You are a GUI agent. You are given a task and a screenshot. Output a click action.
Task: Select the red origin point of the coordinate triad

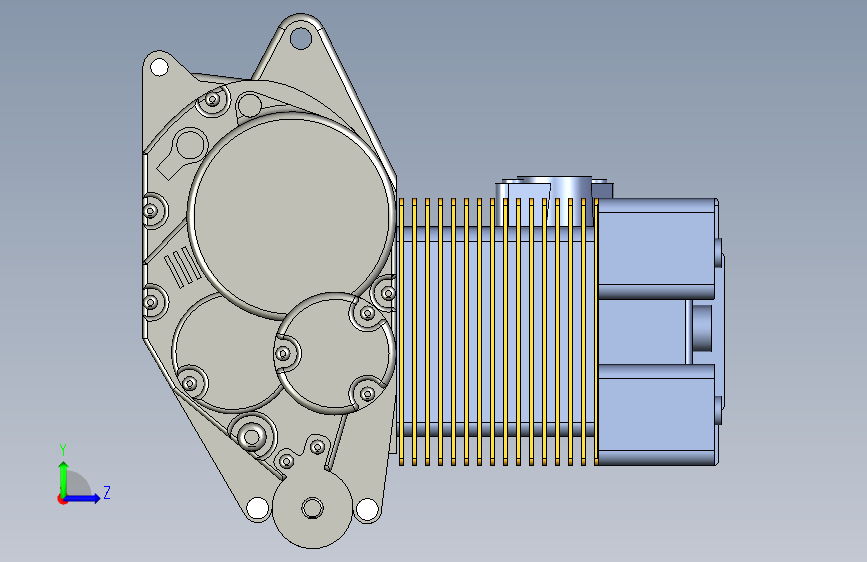coord(61,499)
